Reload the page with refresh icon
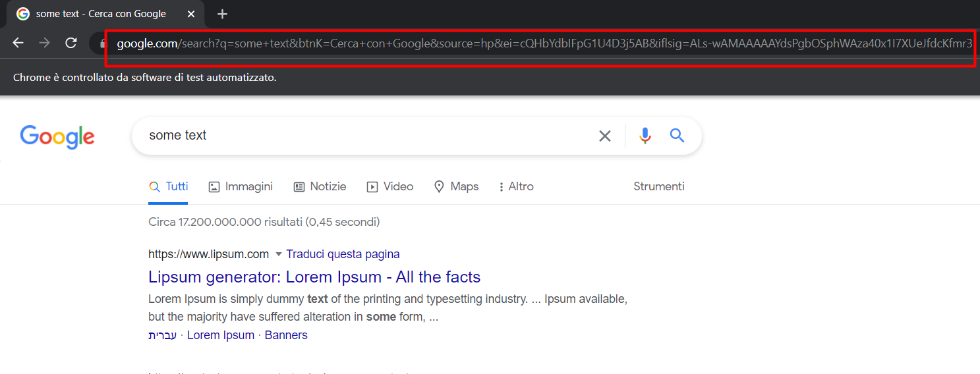Viewport: 980px width, 374px height. coord(71,43)
